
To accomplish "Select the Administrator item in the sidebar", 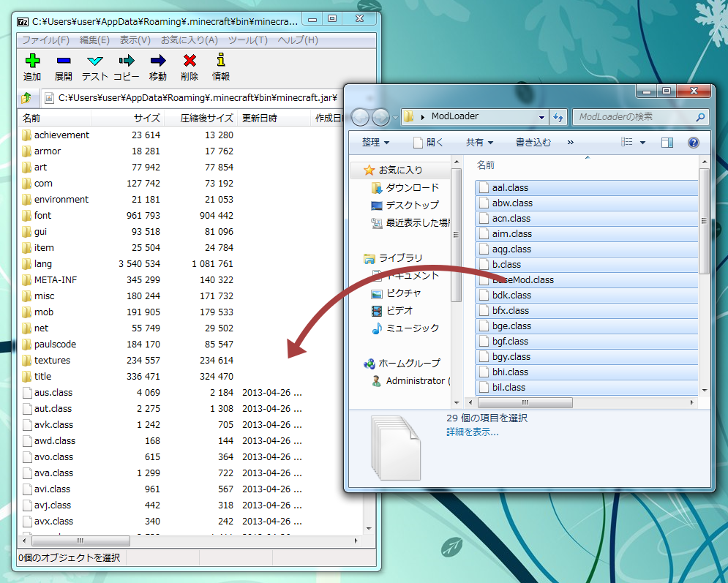I will [x=410, y=381].
